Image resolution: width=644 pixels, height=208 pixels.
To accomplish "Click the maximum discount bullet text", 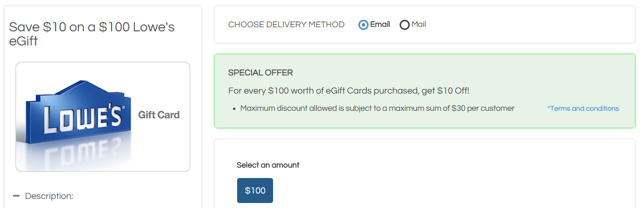I will coord(377,109).
